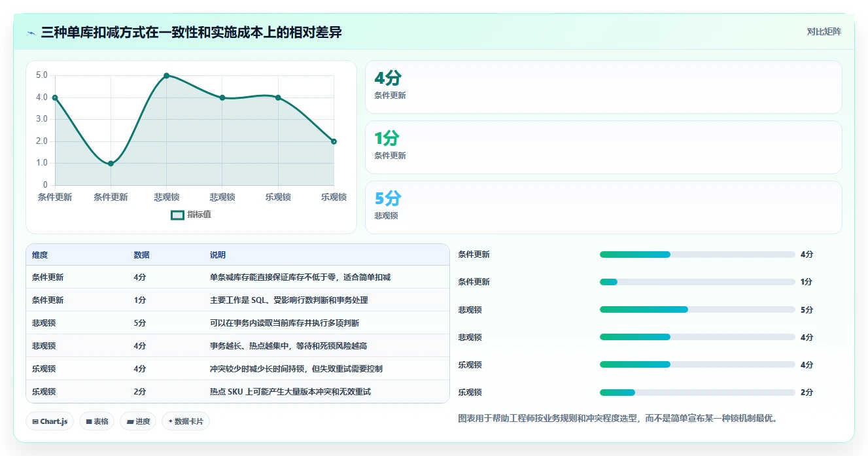Select the 4分 条件更新 data card

tap(603, 87)
